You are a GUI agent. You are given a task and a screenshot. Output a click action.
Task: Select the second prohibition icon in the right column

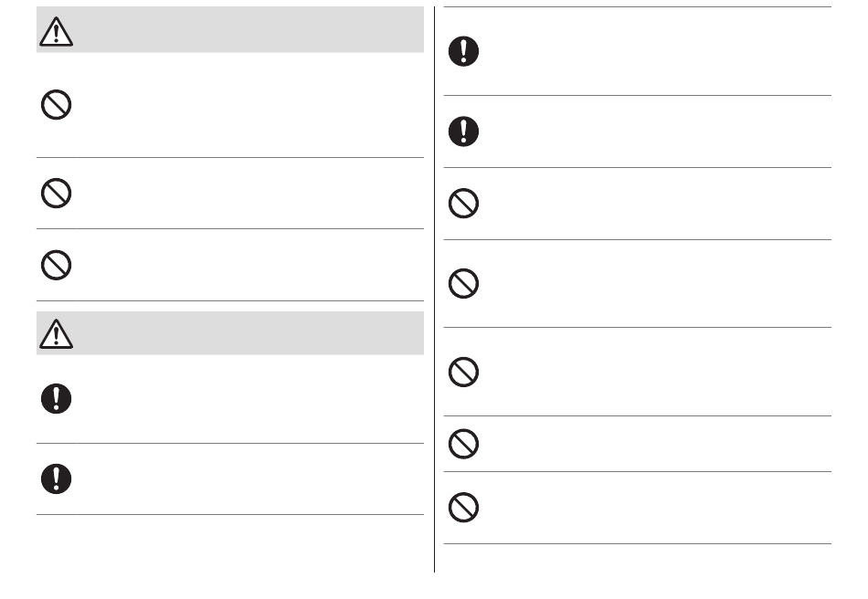point(463,283)
